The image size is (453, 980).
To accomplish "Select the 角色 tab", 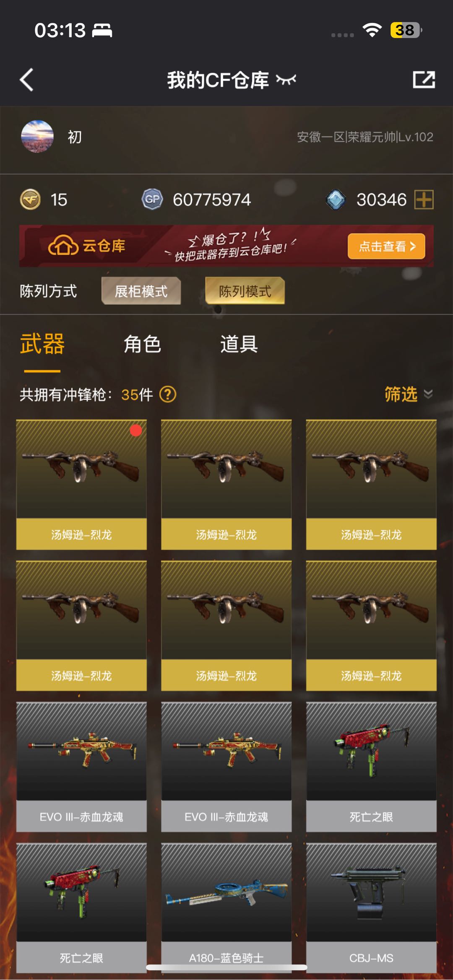I will coord(143,344).
